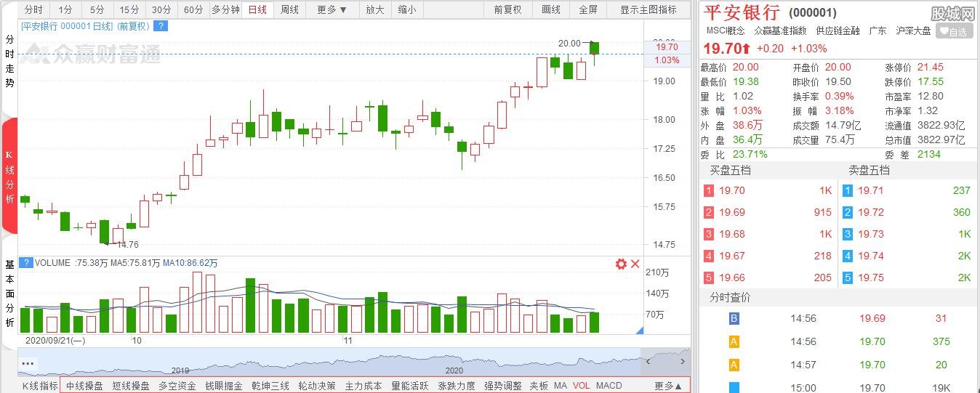980x393 pixels.
Task: Enter 全屏 fullscreen mode
Action: (x=588, y=10)
